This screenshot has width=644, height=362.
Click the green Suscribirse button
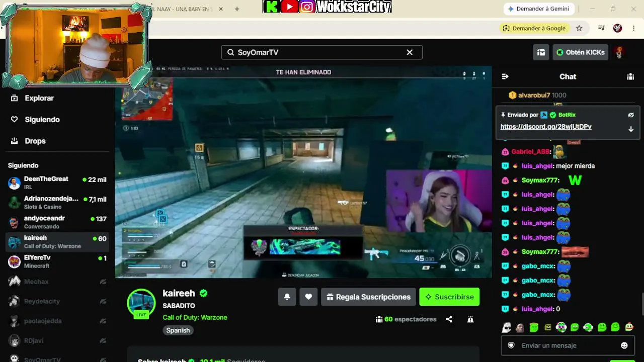(x=449, y=297)
